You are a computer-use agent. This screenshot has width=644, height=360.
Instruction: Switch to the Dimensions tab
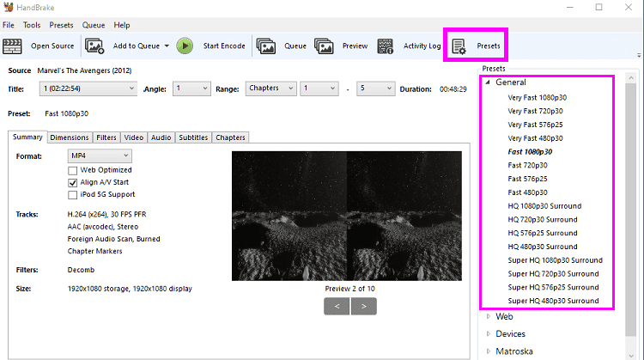[x=70, y=137]
